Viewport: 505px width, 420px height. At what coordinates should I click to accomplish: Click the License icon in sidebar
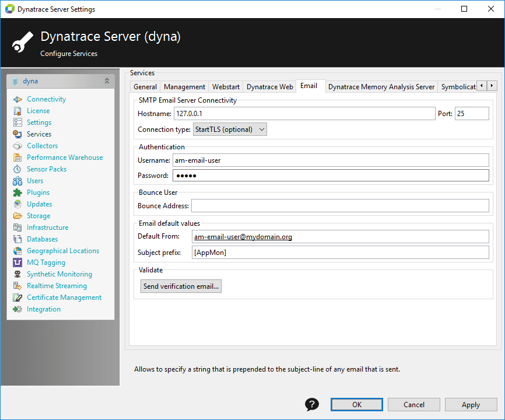point(17,111)
